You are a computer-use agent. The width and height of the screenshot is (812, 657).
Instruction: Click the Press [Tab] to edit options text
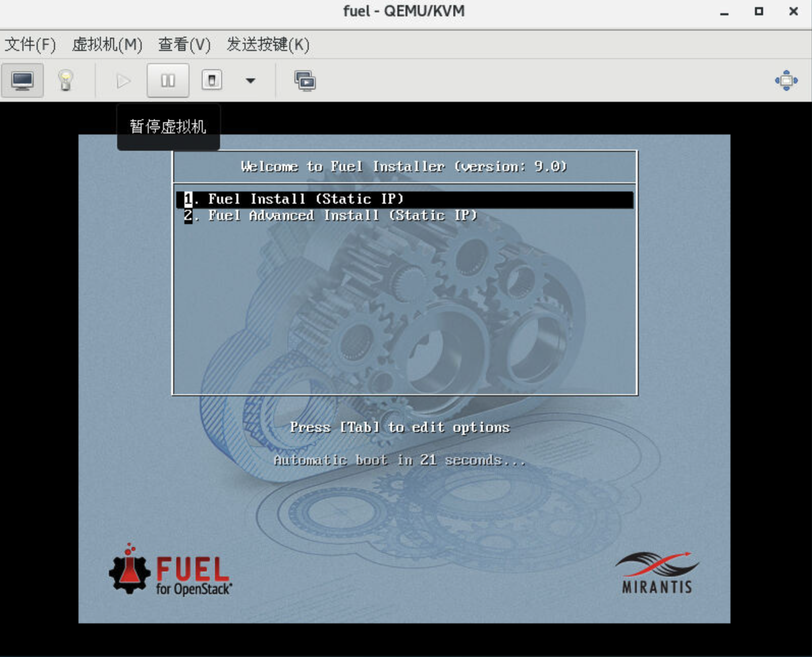click(x=400, y=427)
